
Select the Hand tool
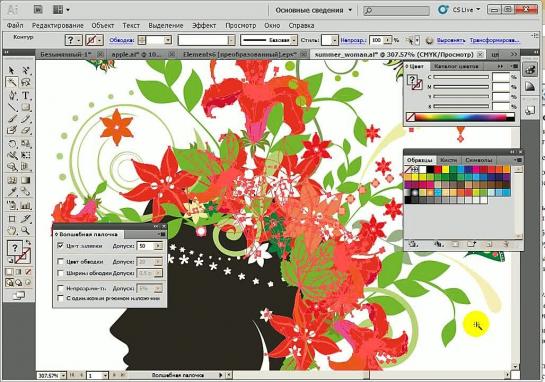12,230
